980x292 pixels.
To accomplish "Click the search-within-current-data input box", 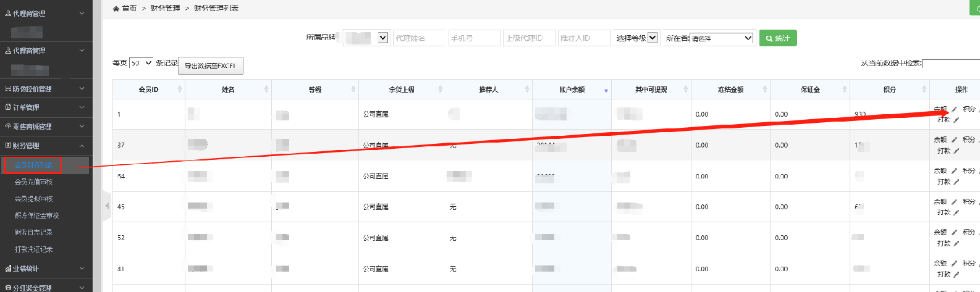I will [x=951, y=64].
